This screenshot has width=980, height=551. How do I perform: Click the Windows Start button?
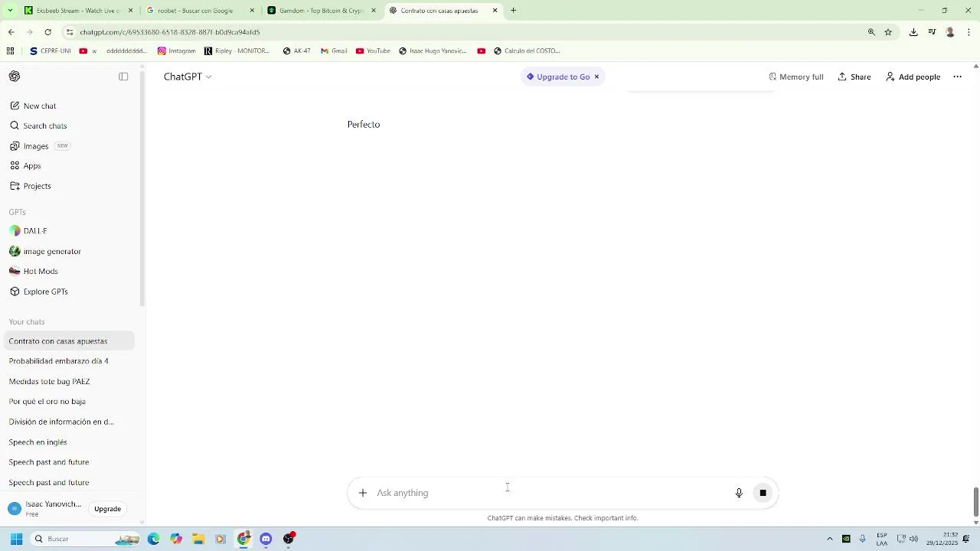pos(16,539)
